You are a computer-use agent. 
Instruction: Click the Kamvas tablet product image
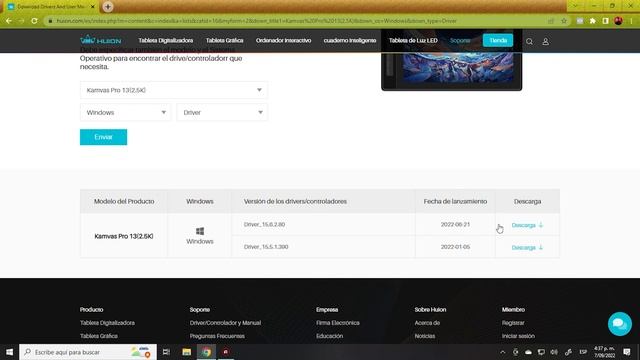click(x=451, y=60)
